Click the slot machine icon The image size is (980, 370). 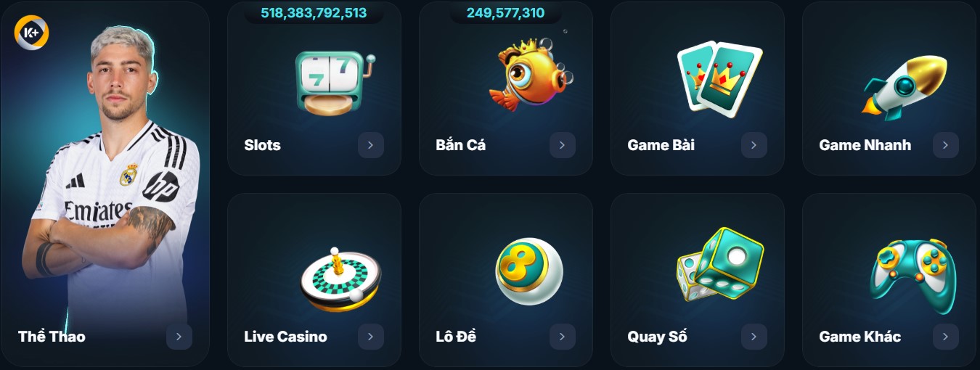335,82
